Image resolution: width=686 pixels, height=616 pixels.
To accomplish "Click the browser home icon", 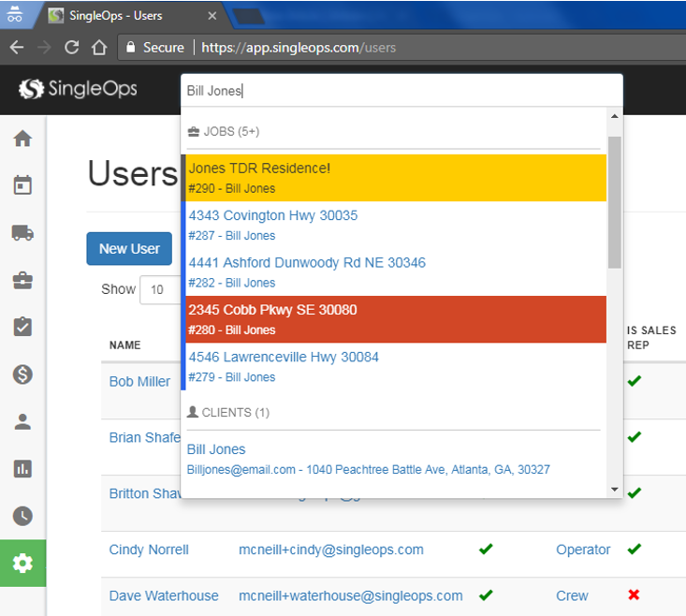I will pyautogui.click(x=99, y=47).
